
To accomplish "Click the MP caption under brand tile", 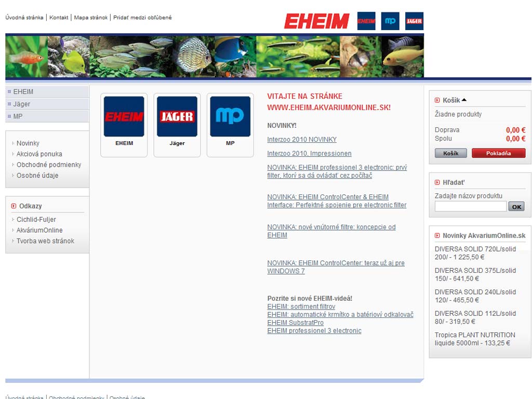I will (x=230, y=143).
